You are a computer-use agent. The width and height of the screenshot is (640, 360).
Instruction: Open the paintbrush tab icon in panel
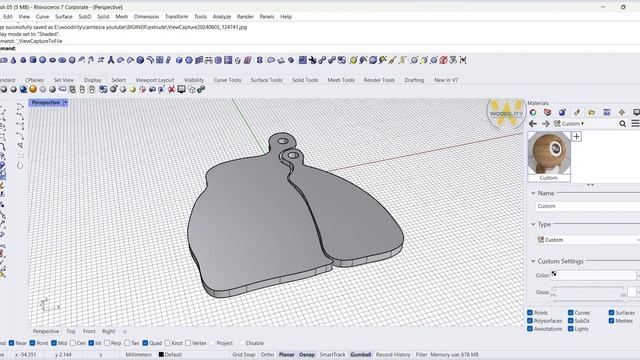[x=577, y=112]
